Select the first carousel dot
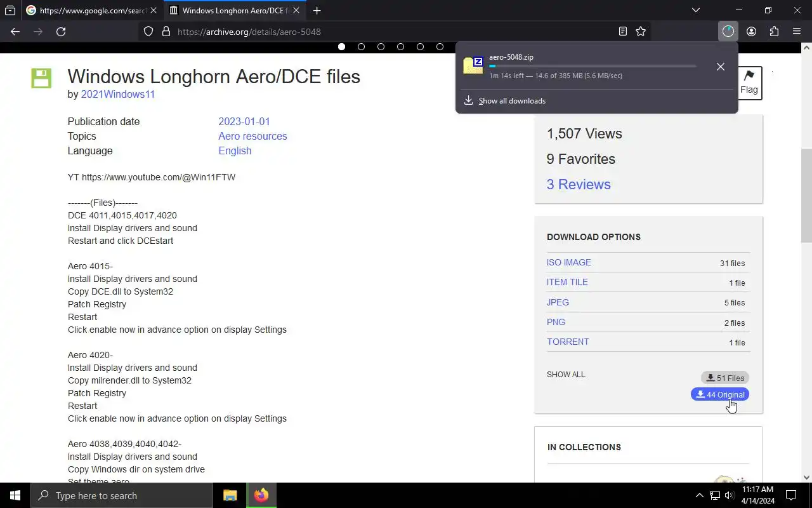Image resolution: width=812 pixels, height=508 pixels. pos(341,46)
